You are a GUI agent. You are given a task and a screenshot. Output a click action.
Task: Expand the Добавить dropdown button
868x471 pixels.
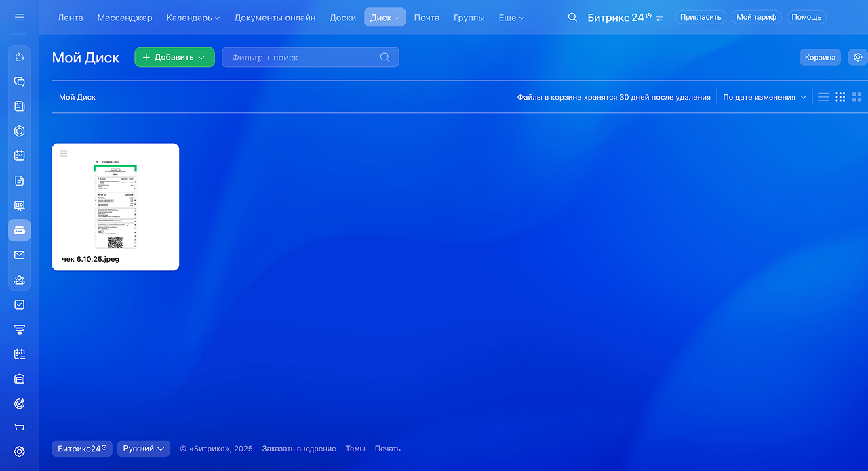click(174, 58)
